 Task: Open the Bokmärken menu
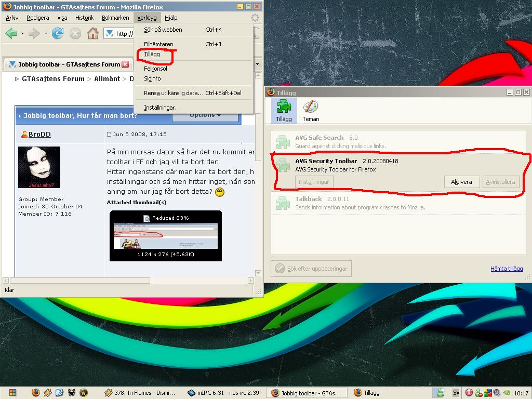pyautogui.click(x=115, y=18)
